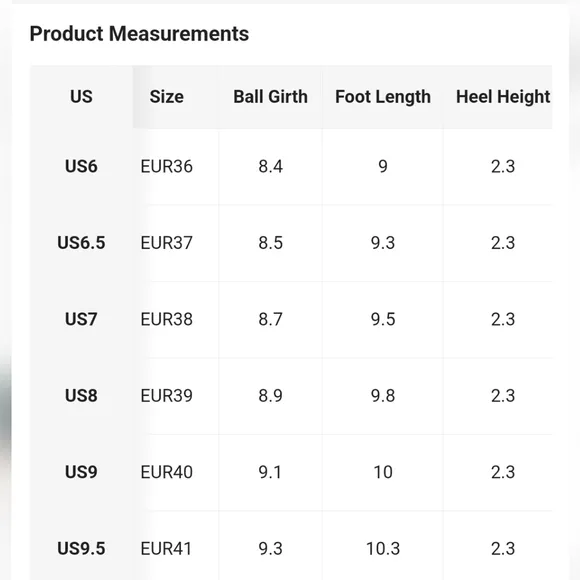Click the EUR36 size cell
The width and height of the screenshot is (580, 580).
[166, 166]
